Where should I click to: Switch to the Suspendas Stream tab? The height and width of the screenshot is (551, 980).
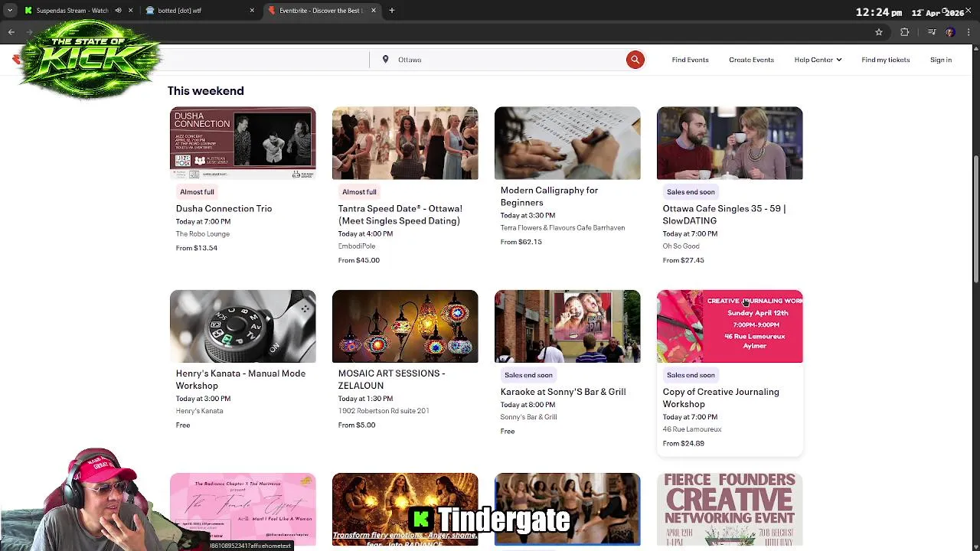coord(72,11)
